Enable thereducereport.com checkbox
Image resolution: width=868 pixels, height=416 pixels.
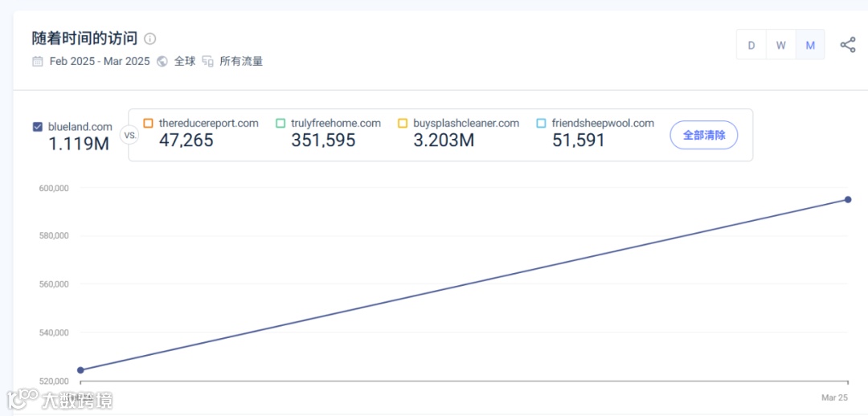tap(148, 124)
